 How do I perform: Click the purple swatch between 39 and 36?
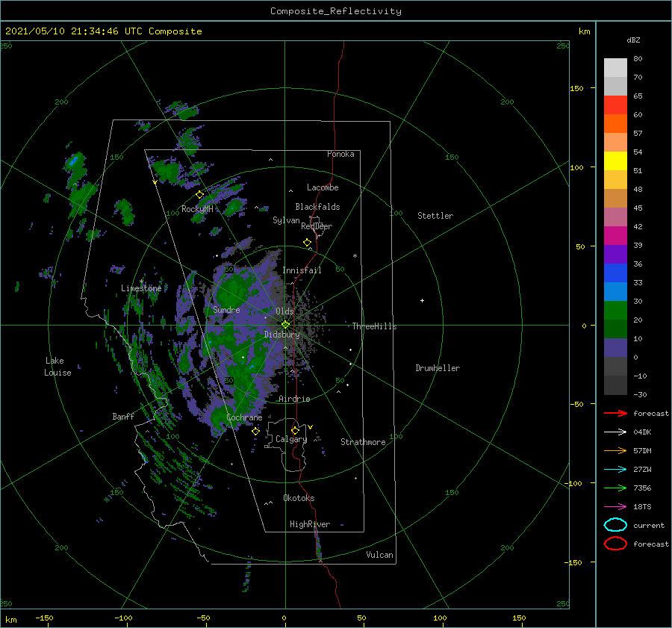click(x=615, y=255)
